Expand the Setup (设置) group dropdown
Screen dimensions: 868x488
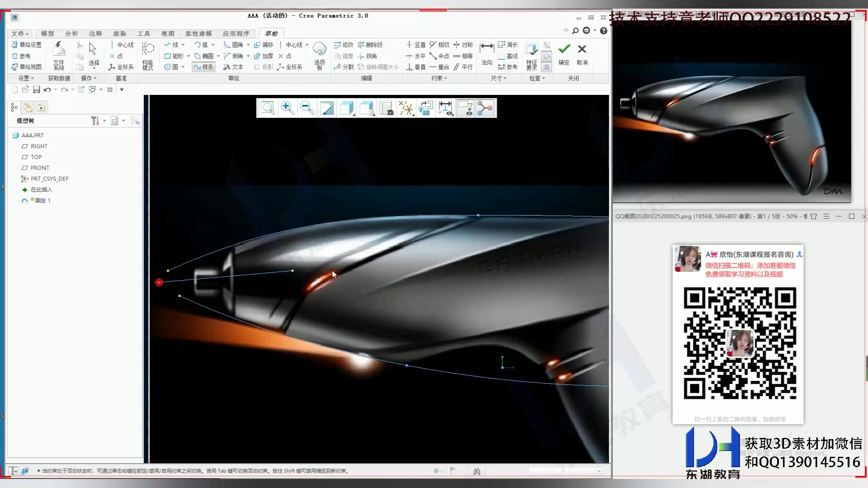(26, 78)
